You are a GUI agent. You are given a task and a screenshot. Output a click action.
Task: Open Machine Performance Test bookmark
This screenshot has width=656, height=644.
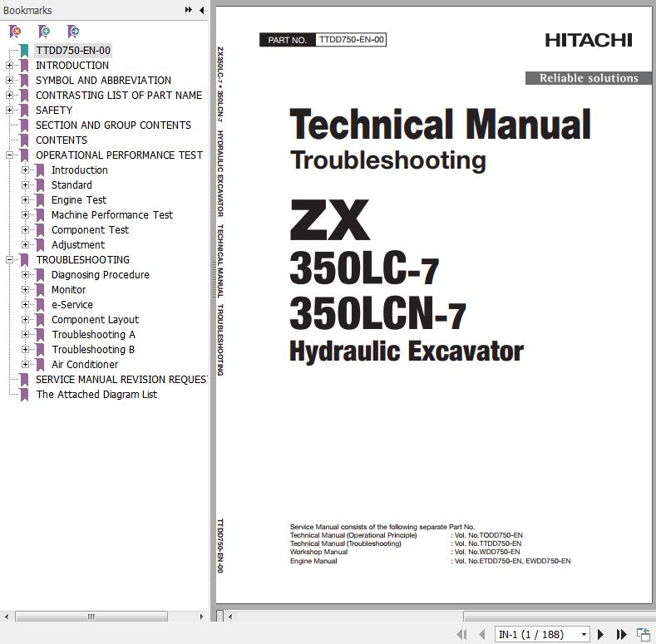coord(112,215)
